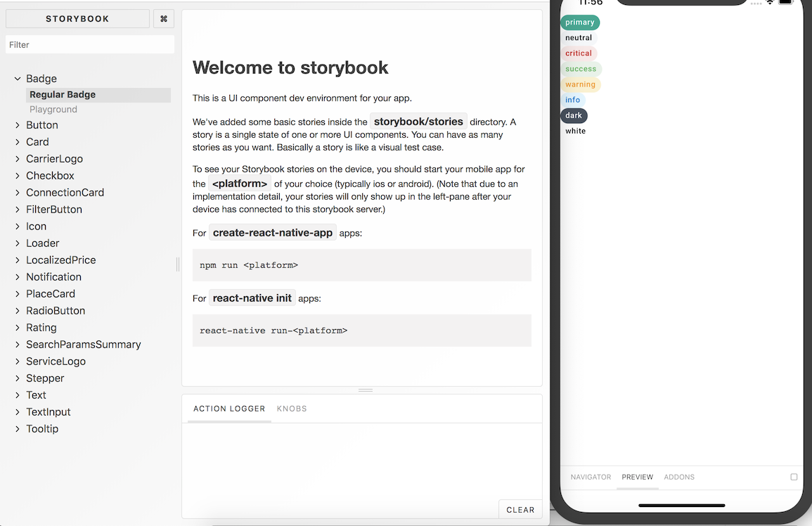The height and width of the screenshot is (526, 812).
Task: Click the info badge on the device
Action: [x=573, y=100]
